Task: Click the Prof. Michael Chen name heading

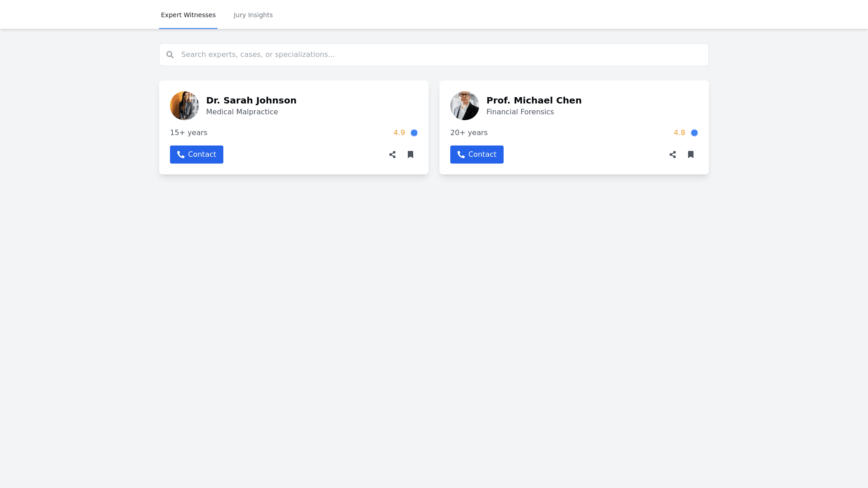Action: point(534,100)
